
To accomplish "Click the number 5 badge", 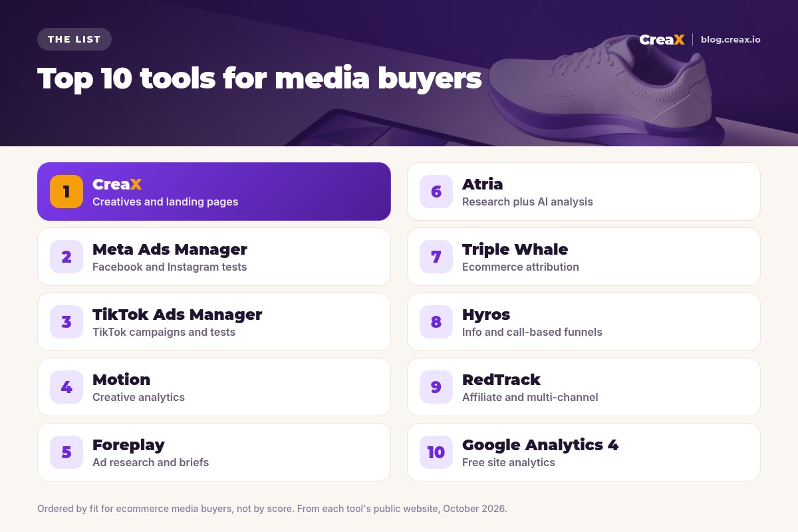I will click(x=66, y=452).
